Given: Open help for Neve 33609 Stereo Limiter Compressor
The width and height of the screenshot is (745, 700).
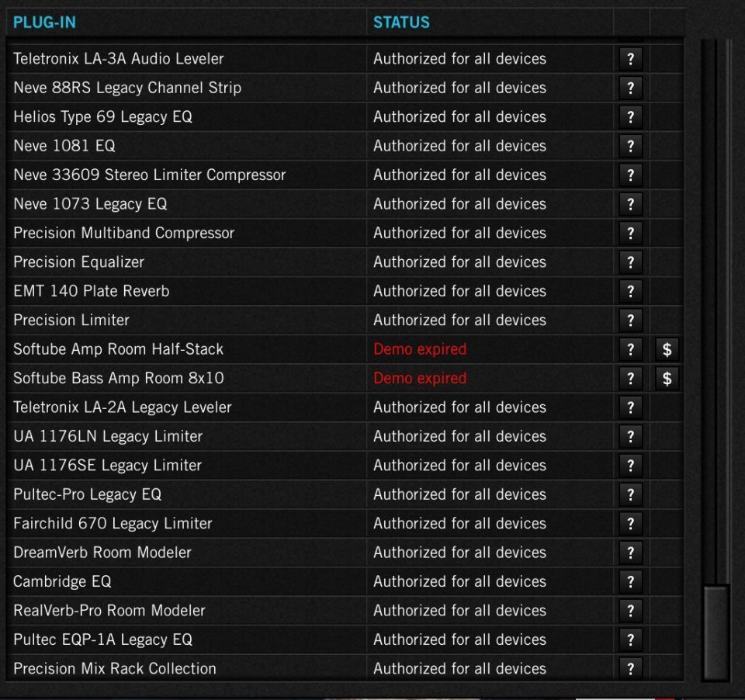Looking at the screenshot, I should pos(630,175).
